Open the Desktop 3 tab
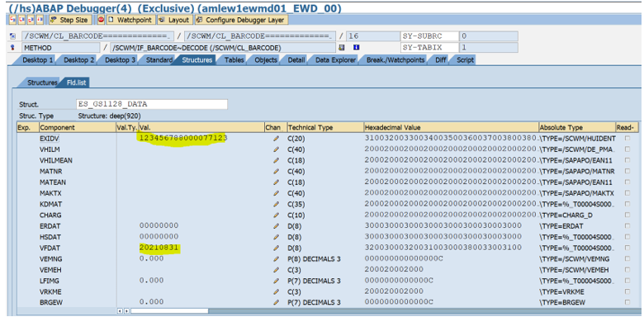The width and height of the screenshot is (644, 317). pos(120,60)
